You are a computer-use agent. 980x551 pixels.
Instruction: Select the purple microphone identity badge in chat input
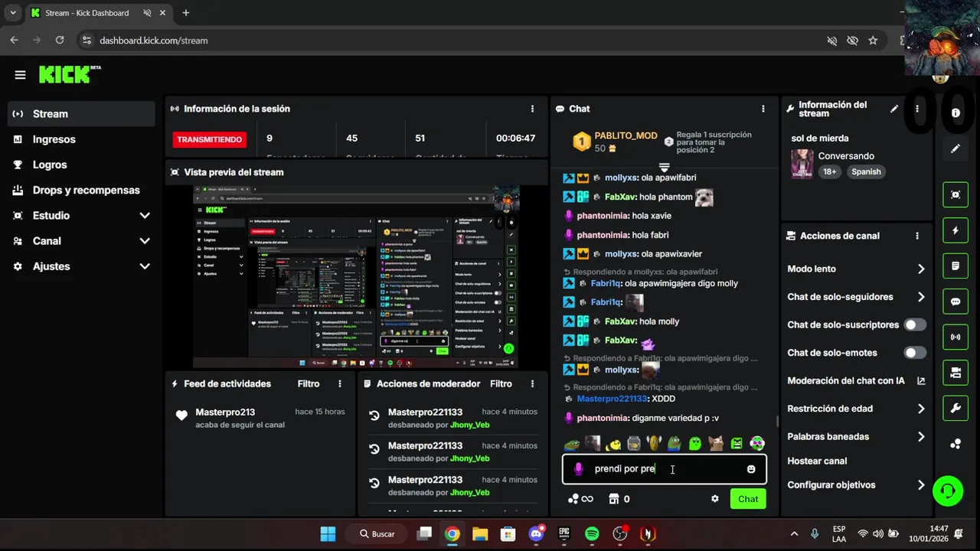[579, 468]
